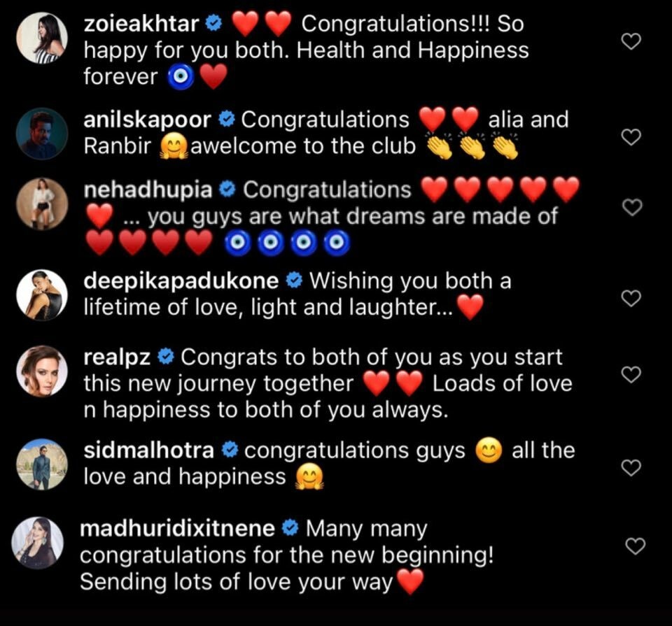The width and height of the screenshot is (672, 626).
Task: View realpz's profile avatar
Action: 42,371
